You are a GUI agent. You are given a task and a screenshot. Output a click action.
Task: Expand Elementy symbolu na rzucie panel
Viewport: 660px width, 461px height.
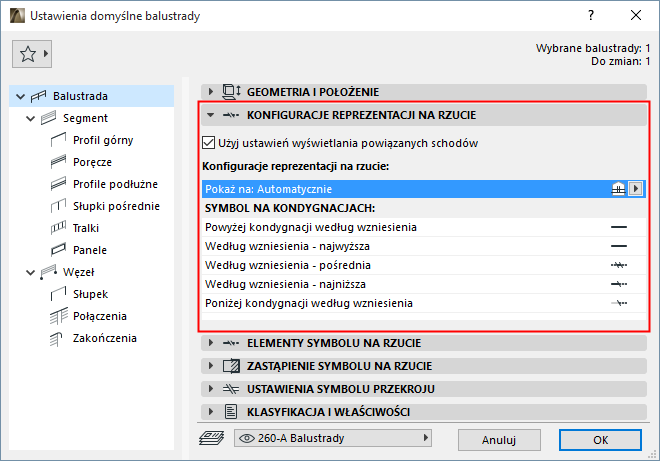click(x=211, y=343)
